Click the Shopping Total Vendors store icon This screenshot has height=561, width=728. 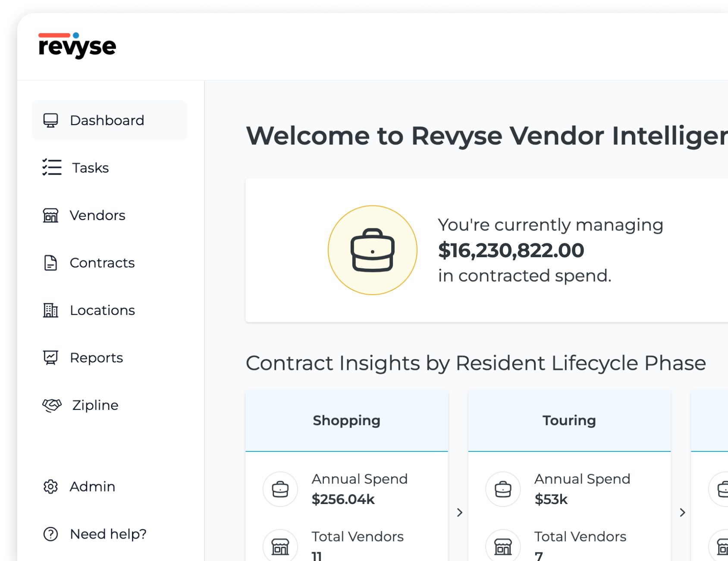tap(280, 547)
